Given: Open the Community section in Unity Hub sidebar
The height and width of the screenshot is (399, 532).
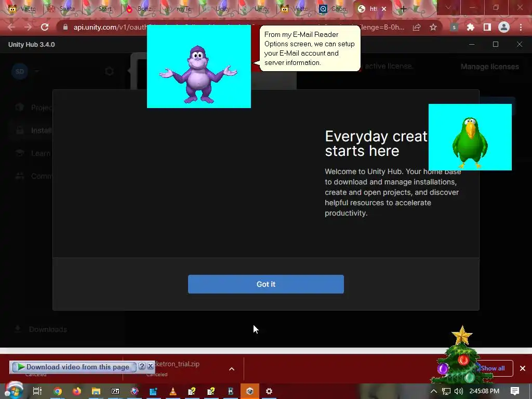Looking at the screenshot, I should pos(33,176).
